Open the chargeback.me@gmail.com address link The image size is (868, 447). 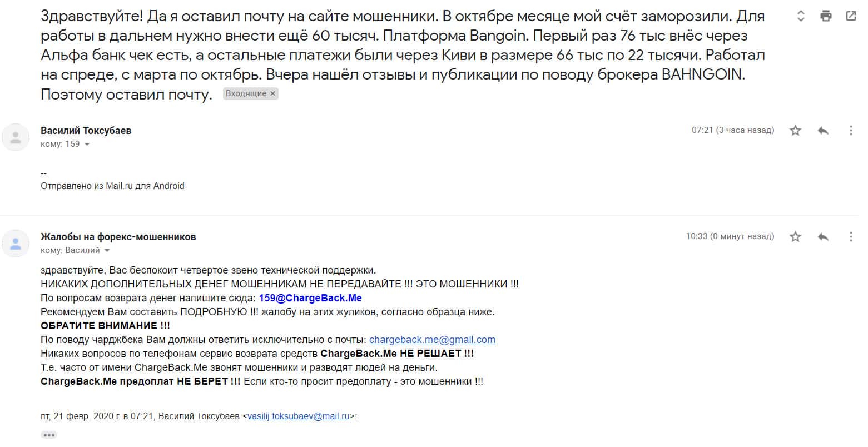tap(432, 340)
